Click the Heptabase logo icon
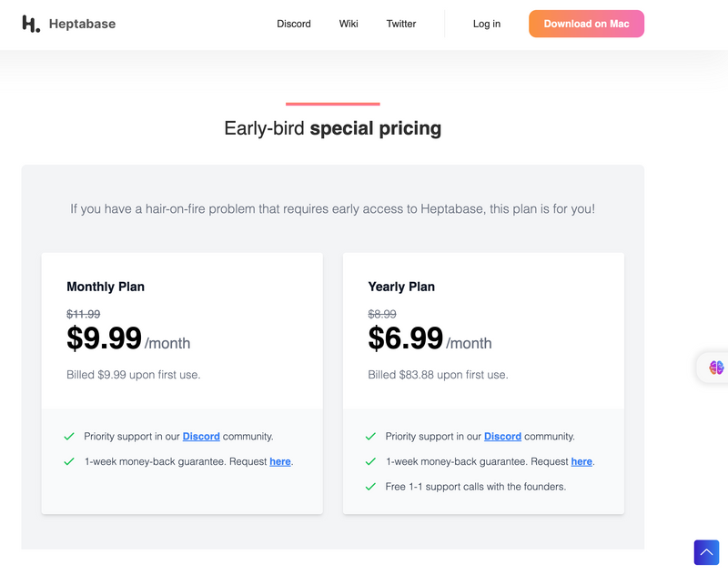The image size is (728, 575). [31, 25]
